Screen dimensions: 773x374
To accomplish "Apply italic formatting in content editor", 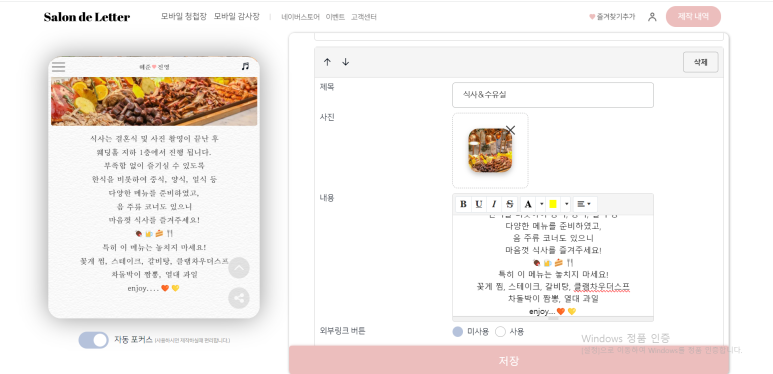I will click(493, 204).
